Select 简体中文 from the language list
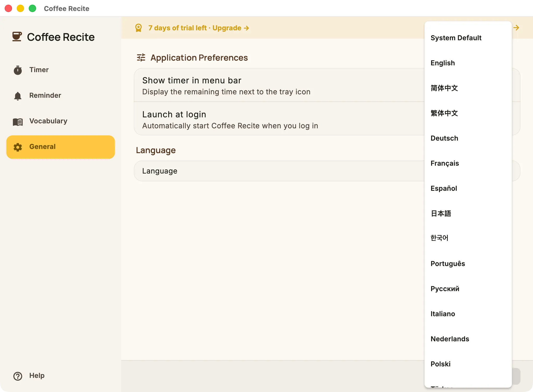Image resolution: width=533 pixels, height=392 pixels. click(x=468, y=88)
